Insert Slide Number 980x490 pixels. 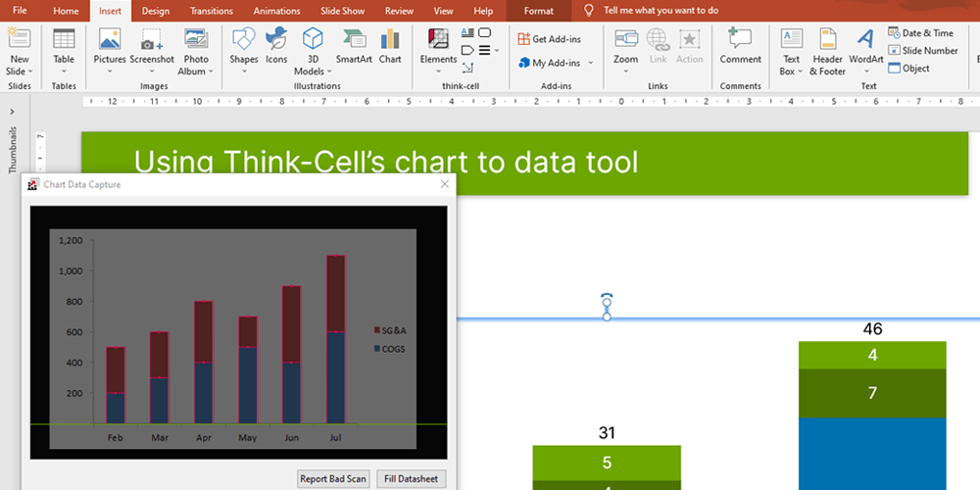coord(923,50)
